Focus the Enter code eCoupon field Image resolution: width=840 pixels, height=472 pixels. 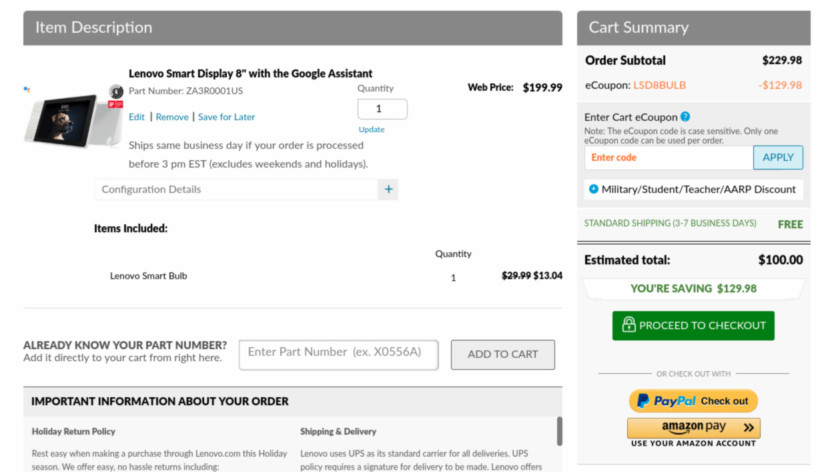[x=668, y=157]
